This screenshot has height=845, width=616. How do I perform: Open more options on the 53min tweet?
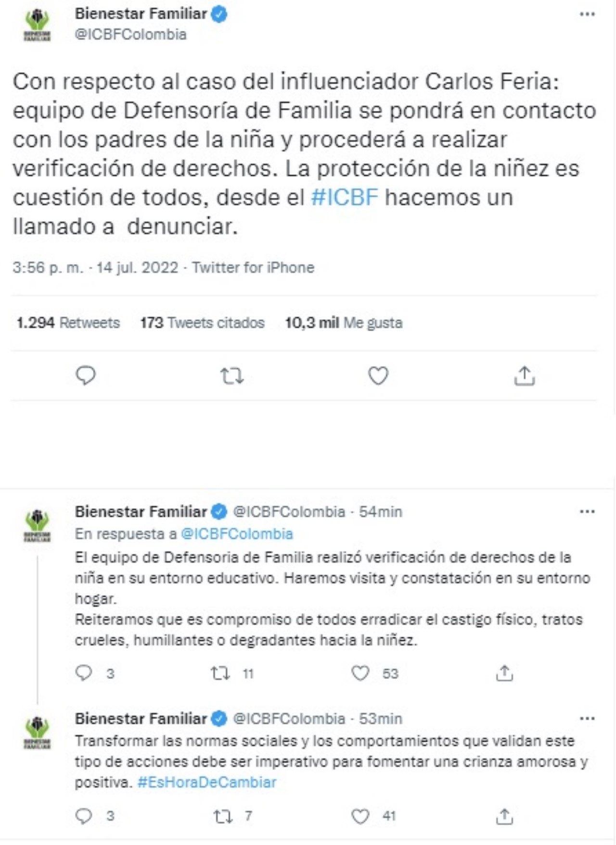point(587,718)
